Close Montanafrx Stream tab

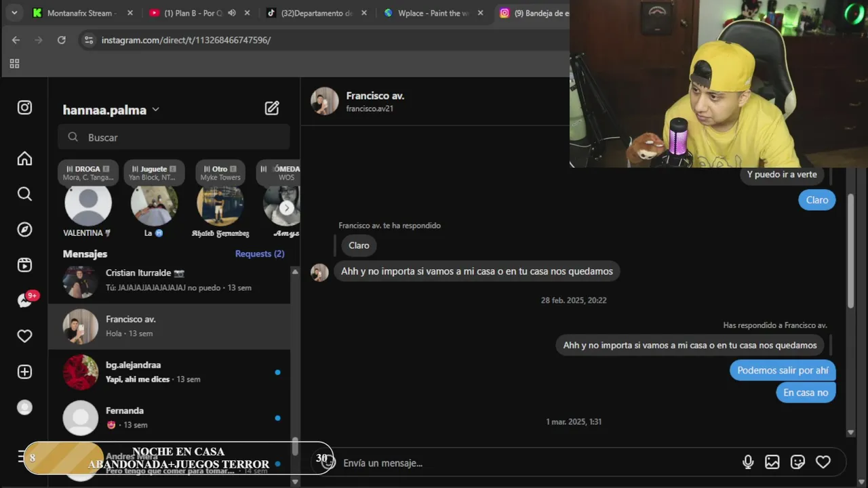[130, 13]
